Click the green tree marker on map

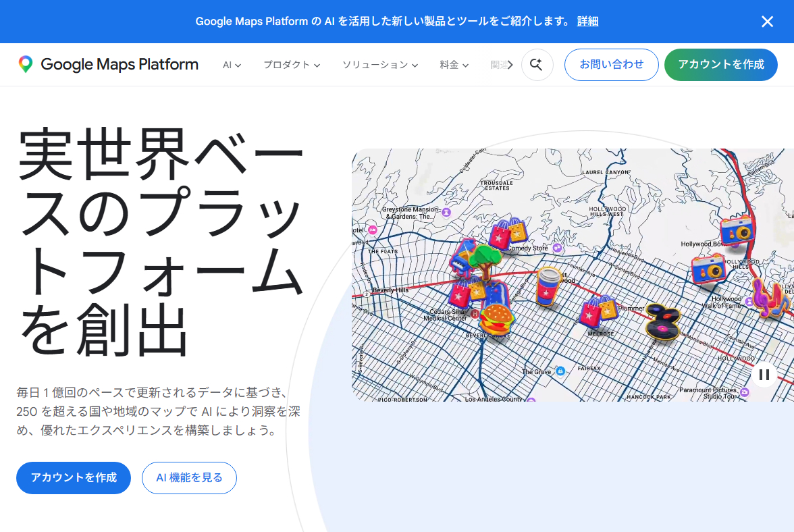click(483, 260)
